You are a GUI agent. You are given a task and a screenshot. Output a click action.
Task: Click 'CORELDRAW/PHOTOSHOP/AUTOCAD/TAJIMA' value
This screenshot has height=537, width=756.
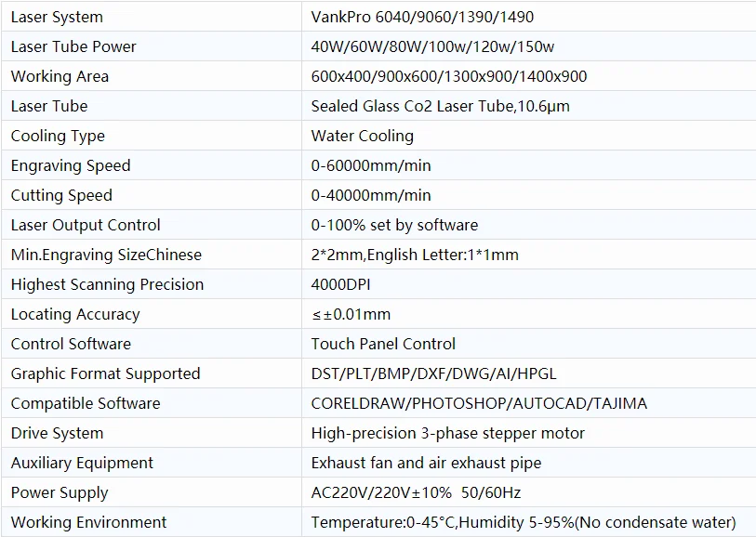point(479,403)
